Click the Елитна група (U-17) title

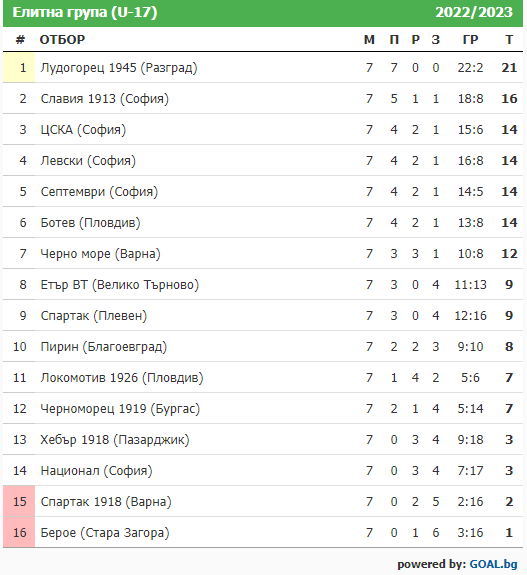tap(85, 12)
